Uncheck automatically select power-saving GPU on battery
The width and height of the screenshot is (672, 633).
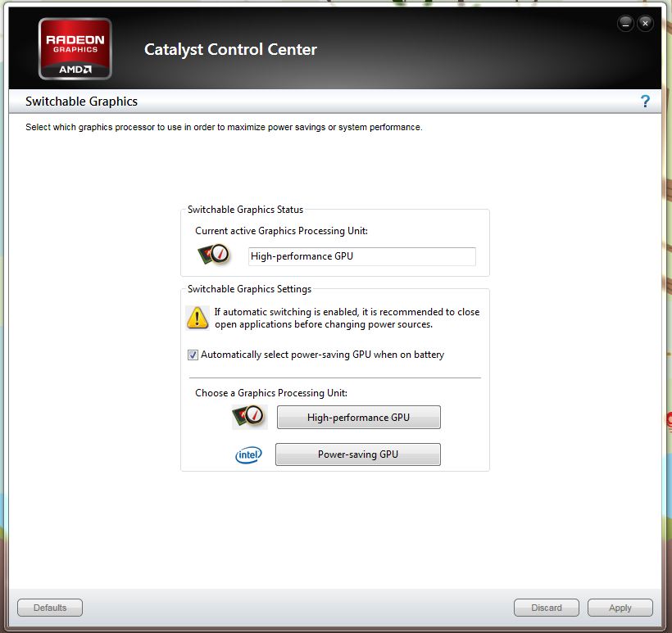click(193, 355)
